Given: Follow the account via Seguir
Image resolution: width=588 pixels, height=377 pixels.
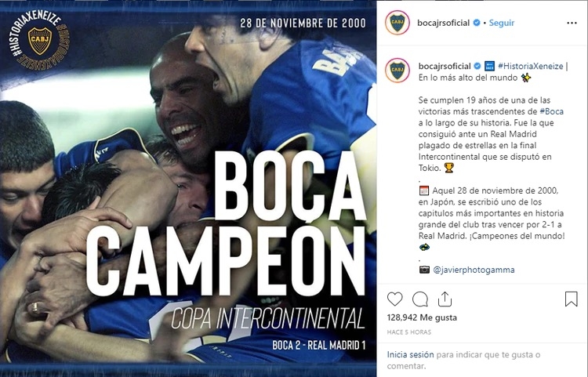Looking at the screenshot, I should point(502,23).
